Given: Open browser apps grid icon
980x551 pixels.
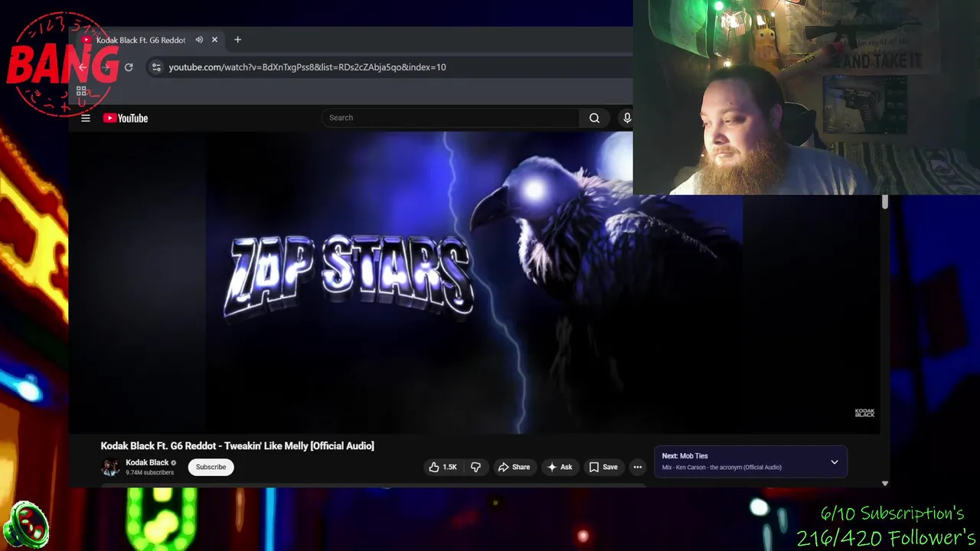Looking at the screenshot, I should [81, 91].
